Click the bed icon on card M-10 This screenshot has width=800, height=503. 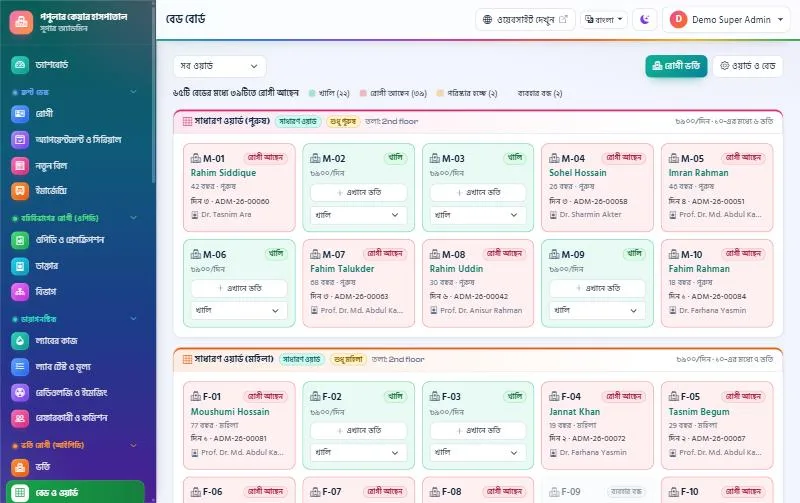pyautogui.click(x=674, y=254)
